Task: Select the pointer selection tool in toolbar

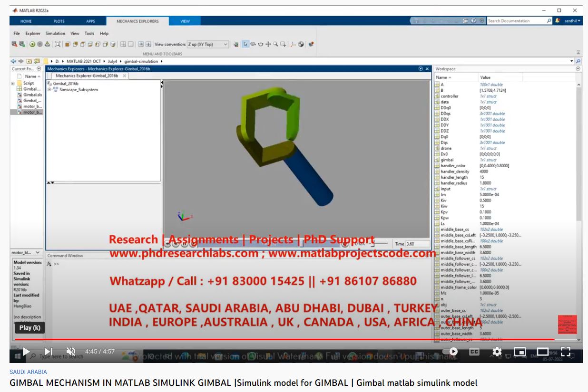Action: pyautogui.click(x=245, y=44)
